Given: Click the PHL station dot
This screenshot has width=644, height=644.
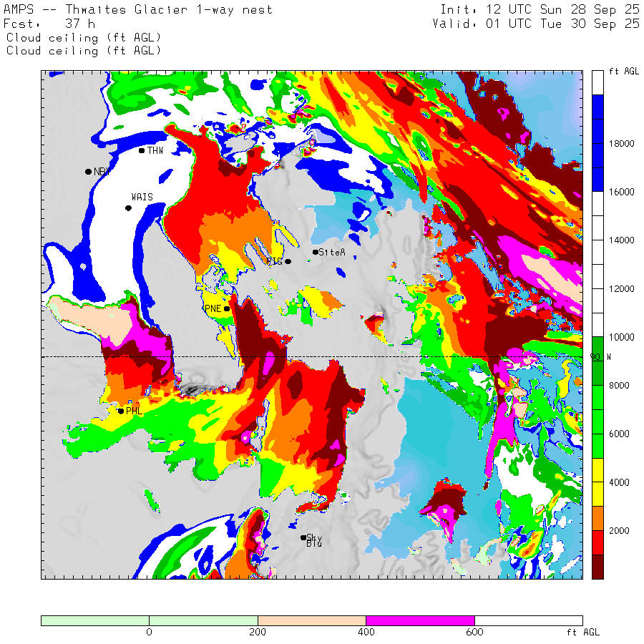Looking at the screenshot, I should (x=121, y=411).
